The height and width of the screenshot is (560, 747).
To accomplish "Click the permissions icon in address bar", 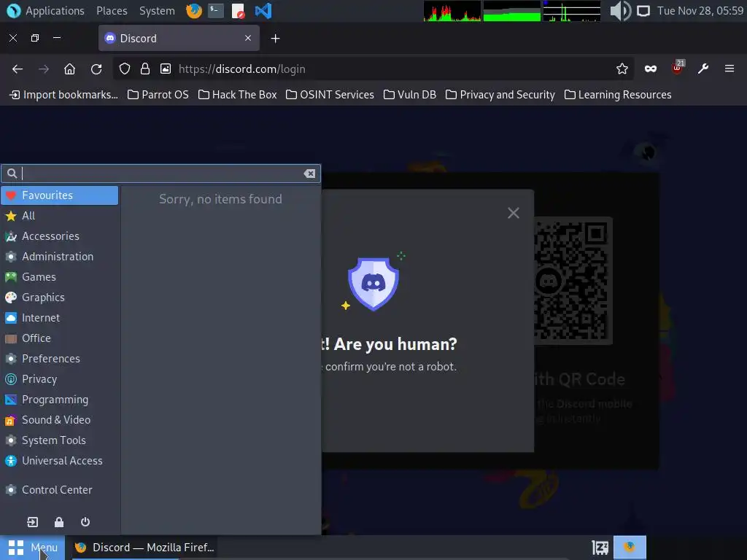I will pyautogui.click(x=166, y=69).
